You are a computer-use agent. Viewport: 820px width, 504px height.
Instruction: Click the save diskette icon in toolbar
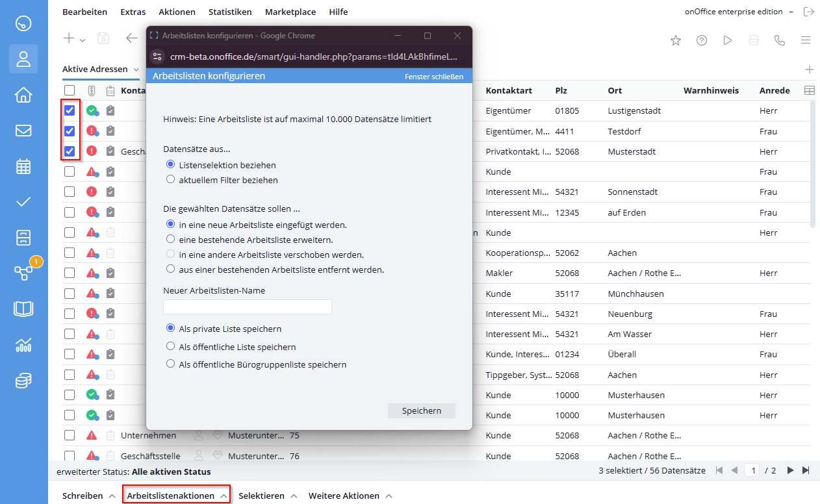pyautogui.click(x=103, y=38)
